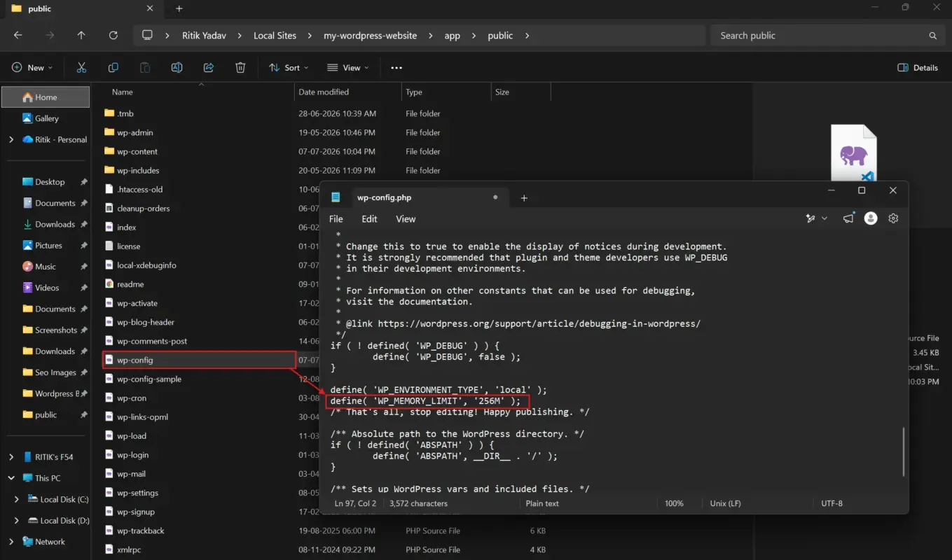Click Ritik Yadav in the address path
The image size is (952, 560).
tap(205, 36)
